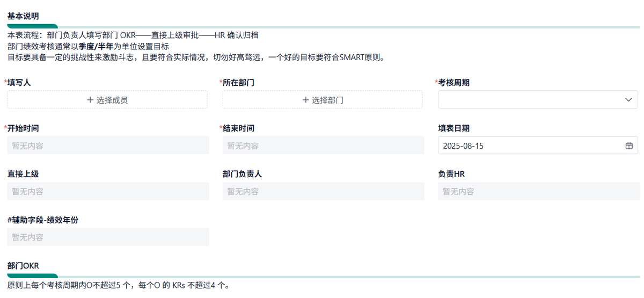Click the 基本说明 section heading
This screenshot has height=298, width=644.
(x=23, y=16)
